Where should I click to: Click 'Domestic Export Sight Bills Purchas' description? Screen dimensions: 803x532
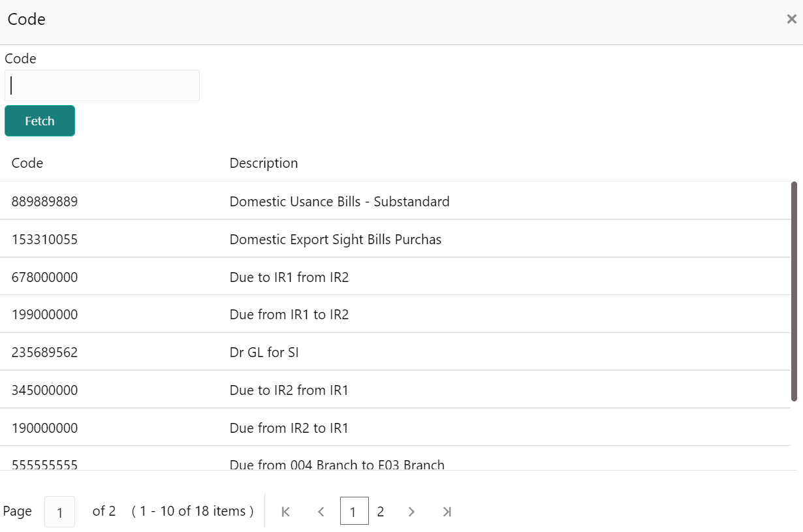coord(336,240)
